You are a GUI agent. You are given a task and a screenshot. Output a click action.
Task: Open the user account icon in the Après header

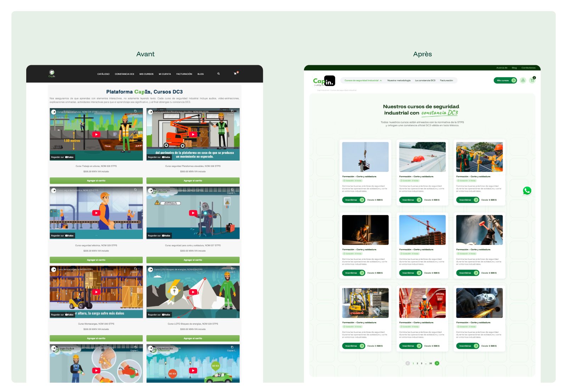(x=523, y=80)
